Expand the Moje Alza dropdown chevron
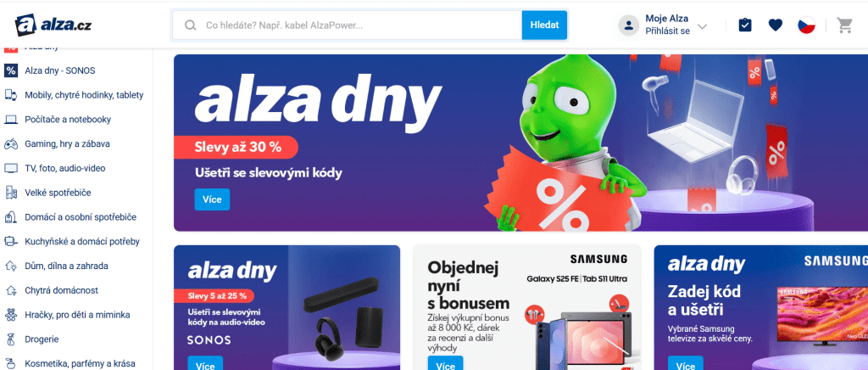 [x=703, y=26]
